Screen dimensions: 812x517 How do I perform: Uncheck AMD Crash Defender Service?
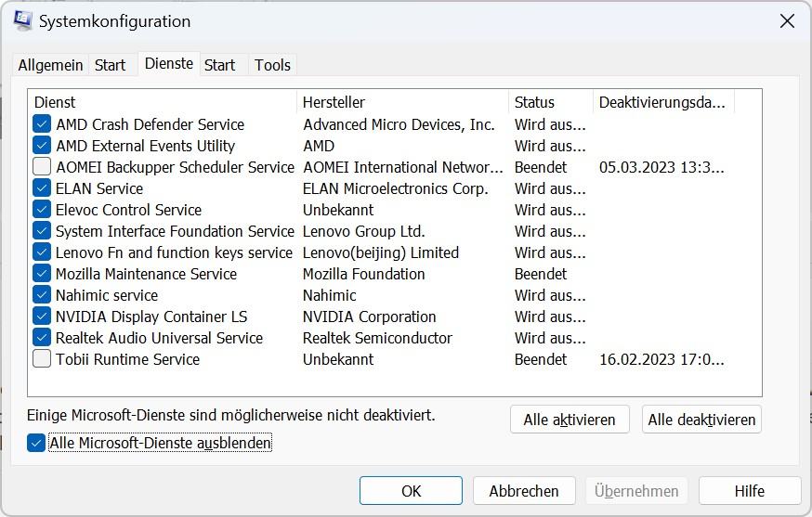(42, 124)
